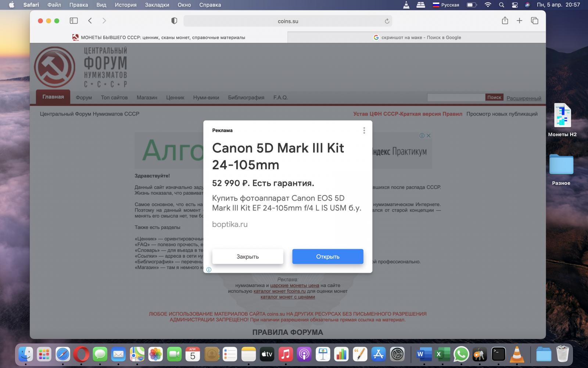Open Pages app in the dock
This screenshot has height=368, width=588.
(x=360, y=354)
